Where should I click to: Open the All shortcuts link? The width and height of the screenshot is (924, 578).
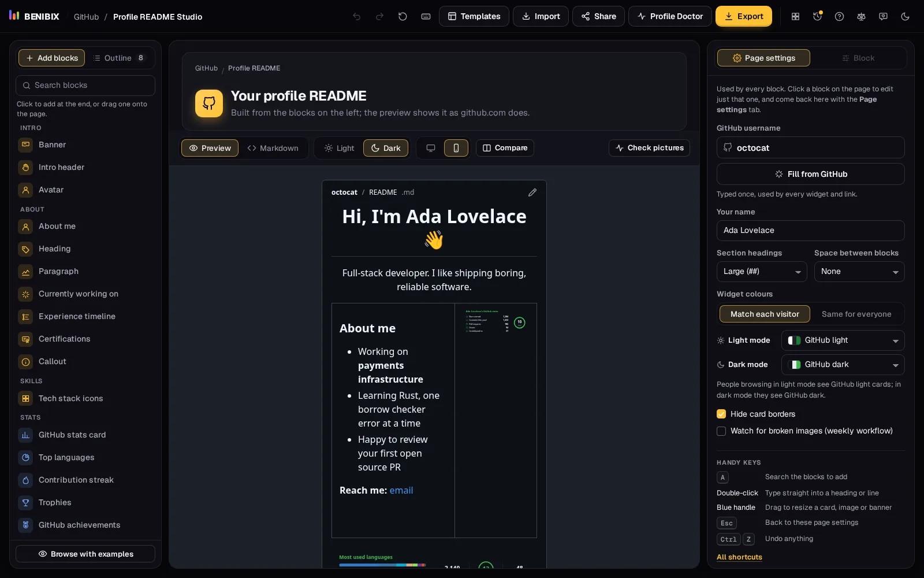(x=739, y=557)
